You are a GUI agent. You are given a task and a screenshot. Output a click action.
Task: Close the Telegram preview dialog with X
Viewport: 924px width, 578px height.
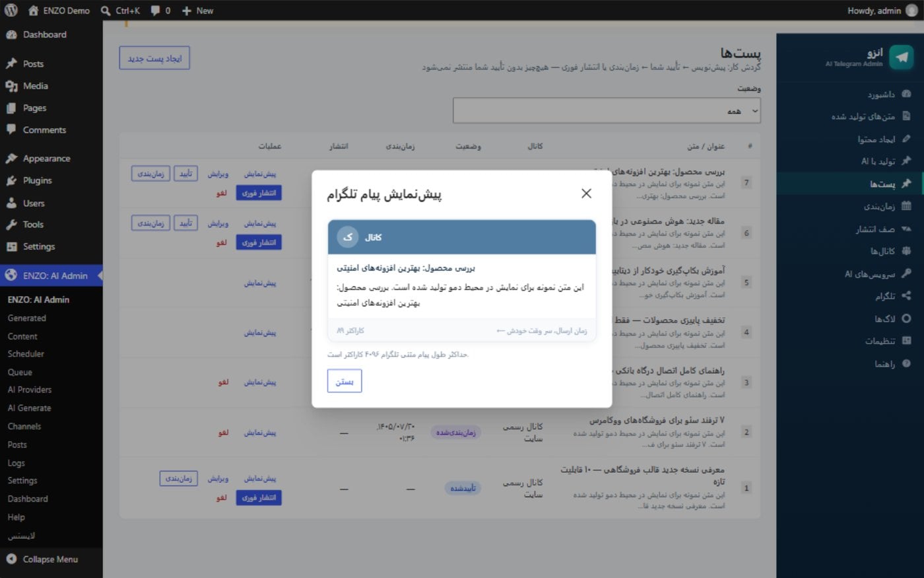point(586,194)
